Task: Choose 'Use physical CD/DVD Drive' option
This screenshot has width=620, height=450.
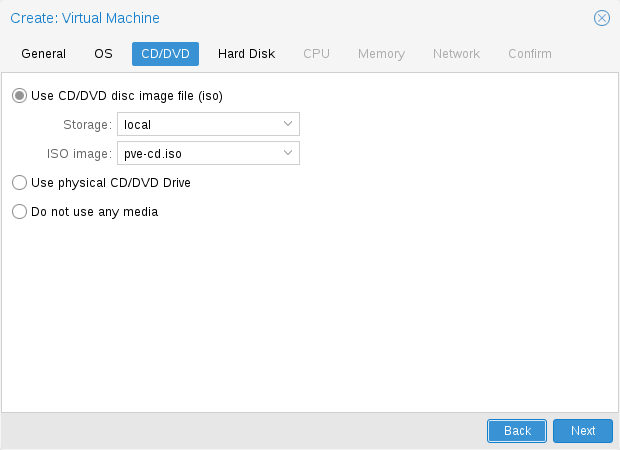Action: 19,183
